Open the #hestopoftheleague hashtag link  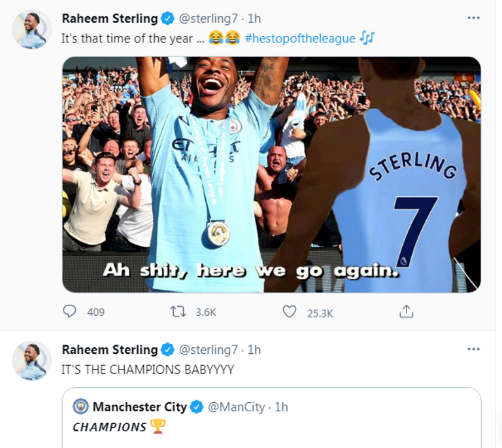(x=300, y=39)
